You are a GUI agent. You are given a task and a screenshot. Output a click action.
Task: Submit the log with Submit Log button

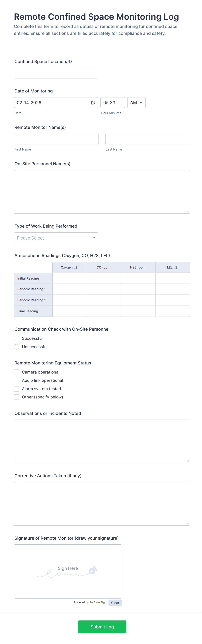102,626
